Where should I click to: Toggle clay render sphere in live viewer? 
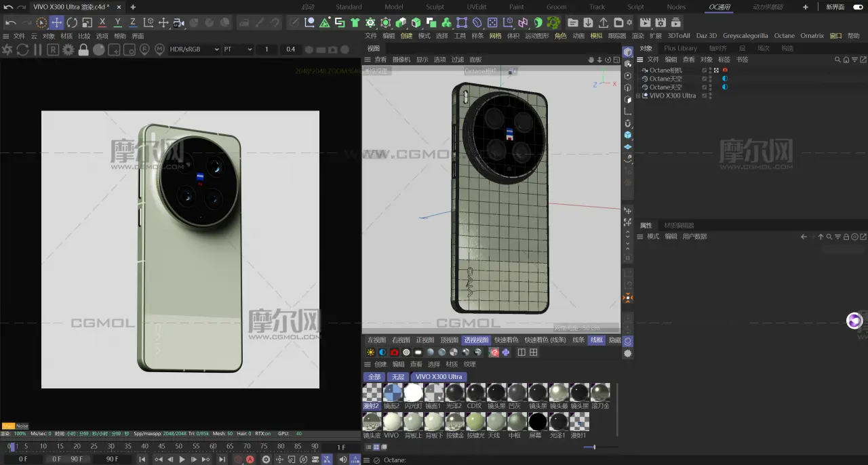[99, 49]
